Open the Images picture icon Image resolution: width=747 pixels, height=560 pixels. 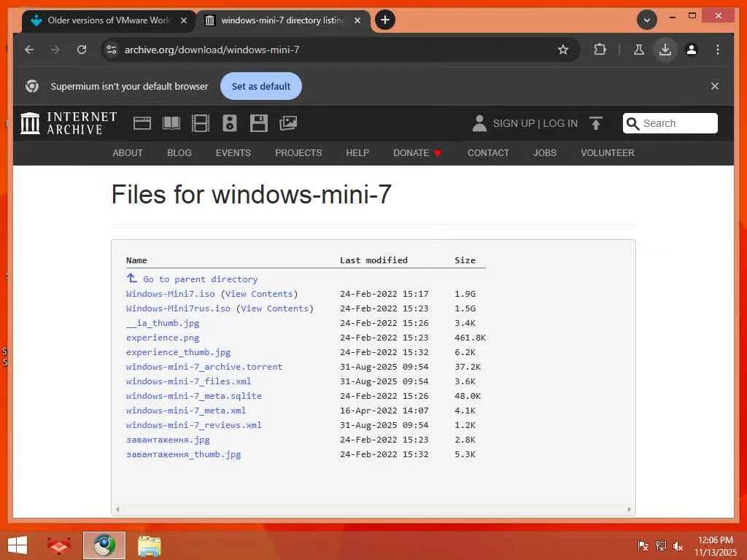(288, 123)
